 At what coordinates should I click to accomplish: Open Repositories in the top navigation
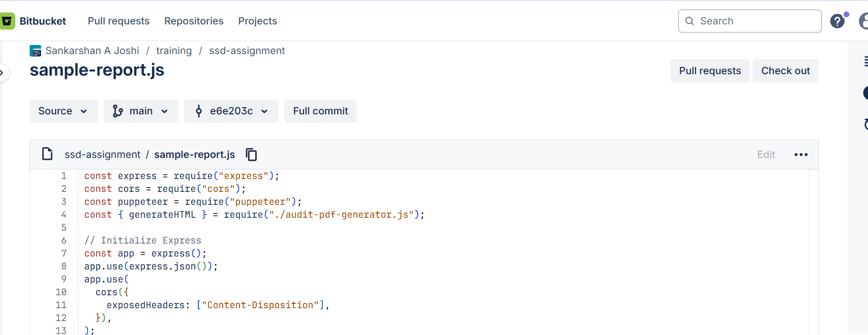pos(194,21)
